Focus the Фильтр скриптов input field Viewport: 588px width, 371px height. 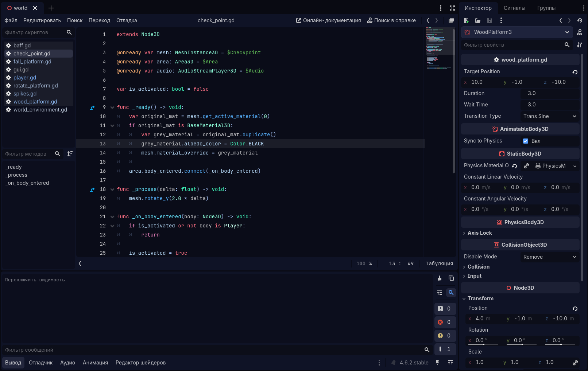click(34, 32)
